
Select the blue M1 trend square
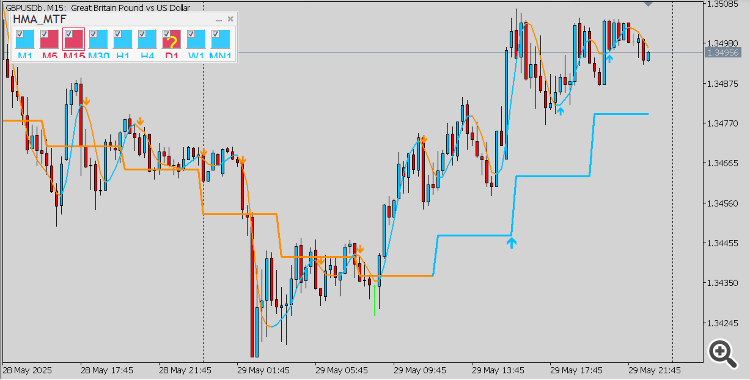point(25,39)
